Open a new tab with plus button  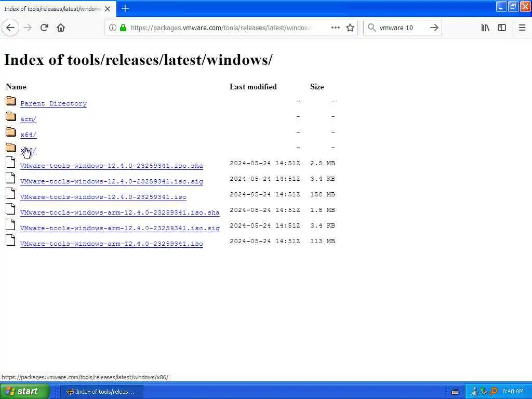point(125,8)
